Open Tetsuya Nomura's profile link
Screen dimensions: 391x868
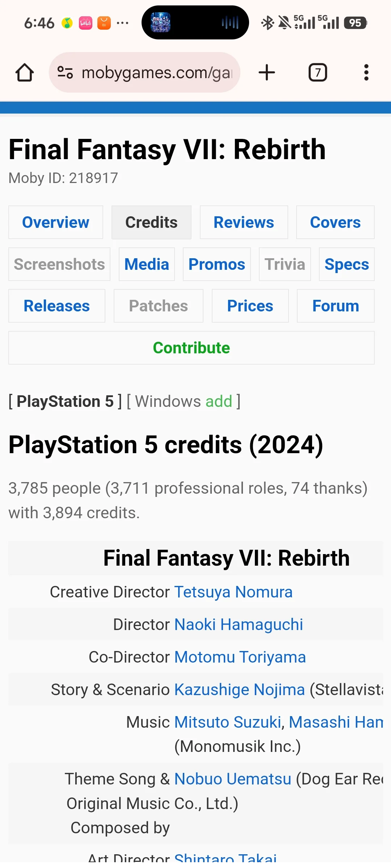coord(233,592)
